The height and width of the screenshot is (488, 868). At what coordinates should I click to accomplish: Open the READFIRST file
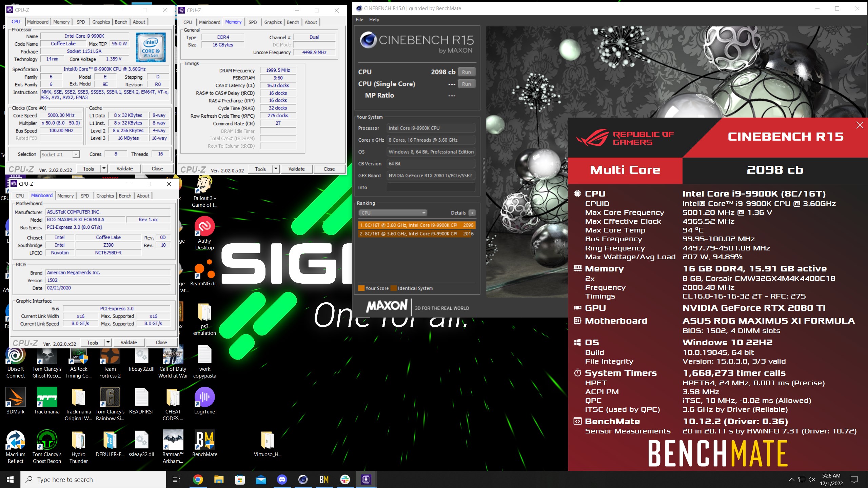142,401
